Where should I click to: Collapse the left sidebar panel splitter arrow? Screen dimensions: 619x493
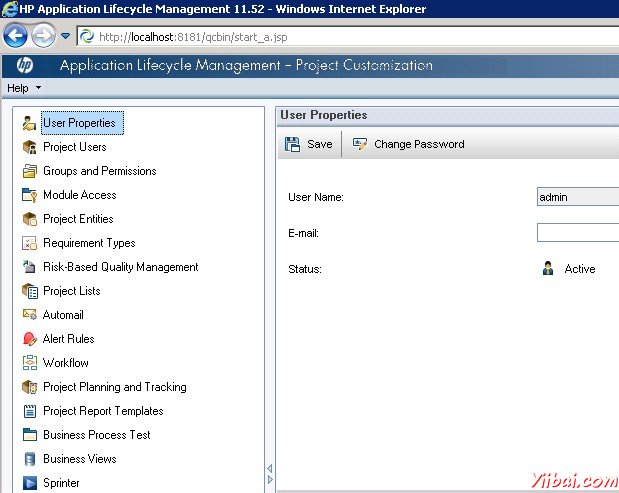pyautogui.click(x=268, y=468)
